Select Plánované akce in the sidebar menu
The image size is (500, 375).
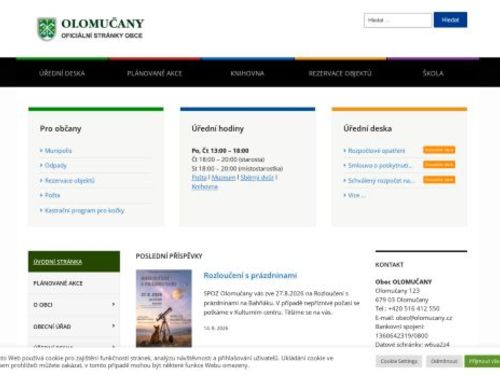click(74, 283)
